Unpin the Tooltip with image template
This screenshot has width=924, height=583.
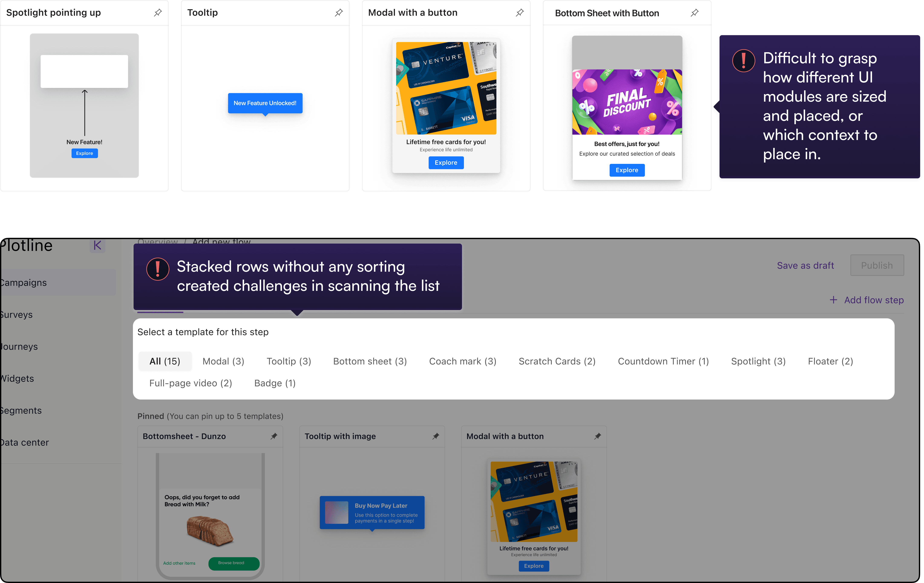click(436, 436)
